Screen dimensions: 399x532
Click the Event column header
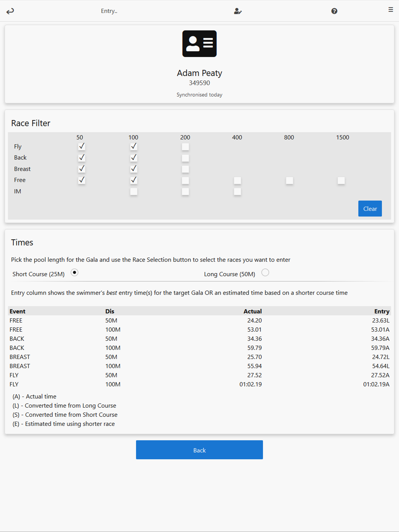(17, 311)
